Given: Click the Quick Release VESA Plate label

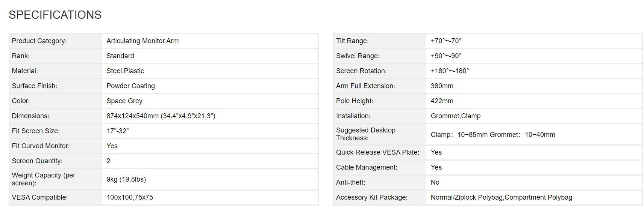Looking at the screenshot, I should (377, 152).
